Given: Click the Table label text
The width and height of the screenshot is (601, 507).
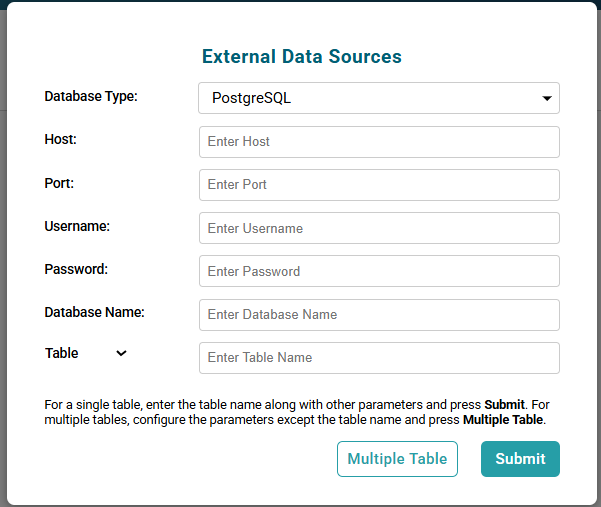Looking at the screenshot, I should tap(62, 353).
